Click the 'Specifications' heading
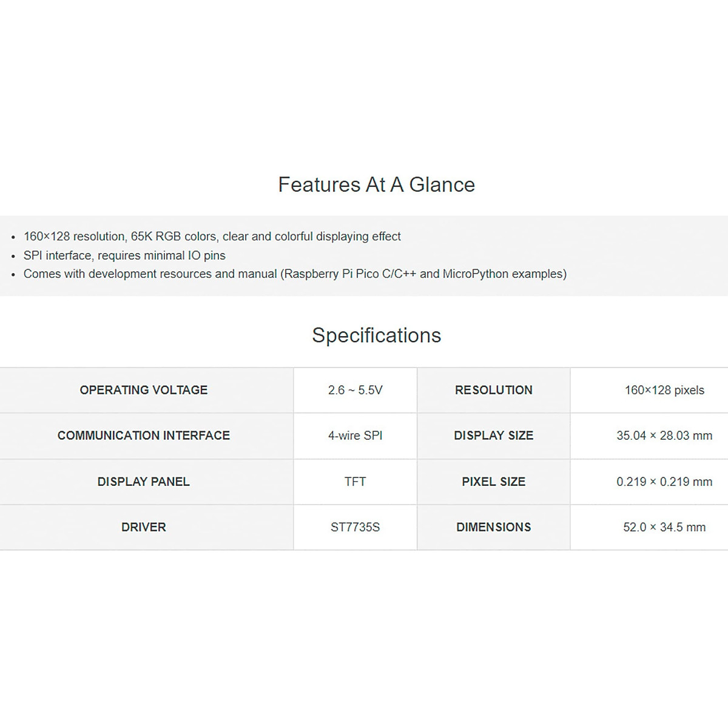The width and height of the screenshot is (728, 728). pyautogui.click(x=376, y=335)
